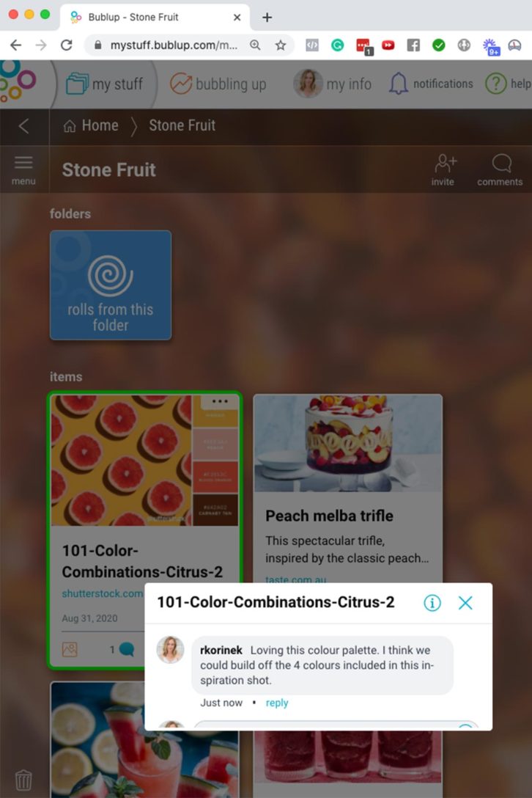The height and width of the screenshot is (798, 532).
Task: Navigate to Home in the breadcrumb
Action: (91, 125)
